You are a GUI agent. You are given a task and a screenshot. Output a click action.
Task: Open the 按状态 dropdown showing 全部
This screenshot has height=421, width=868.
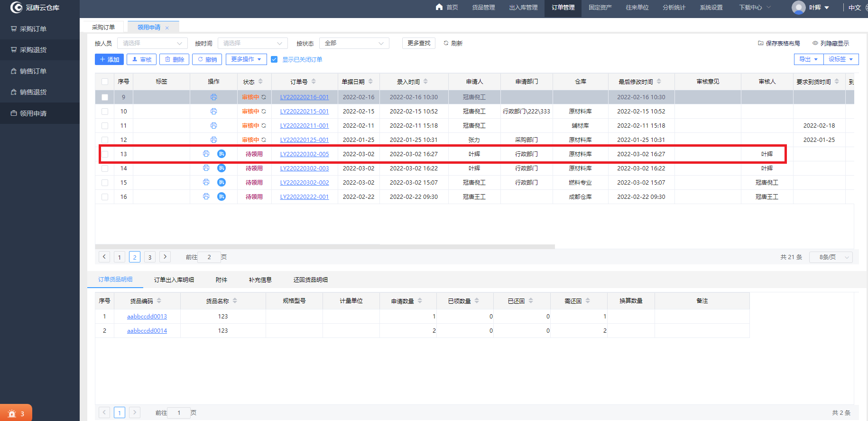354,43
